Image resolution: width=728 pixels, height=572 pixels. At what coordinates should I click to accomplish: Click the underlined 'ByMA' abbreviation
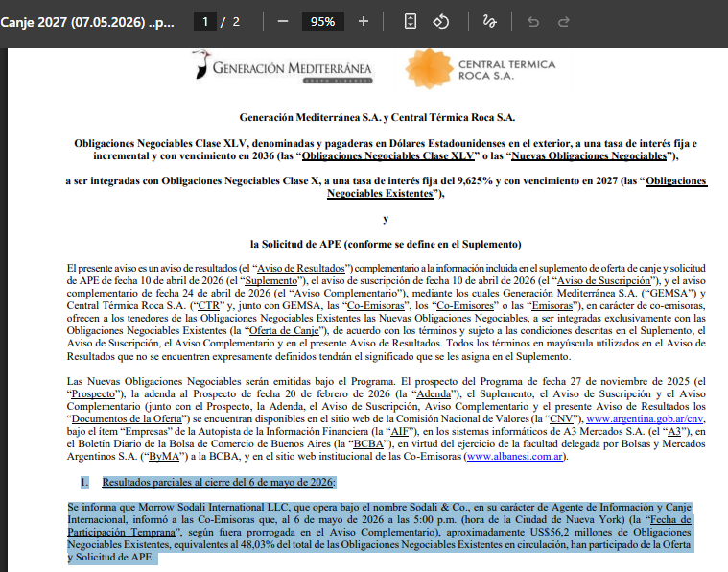tap(164, 456)
